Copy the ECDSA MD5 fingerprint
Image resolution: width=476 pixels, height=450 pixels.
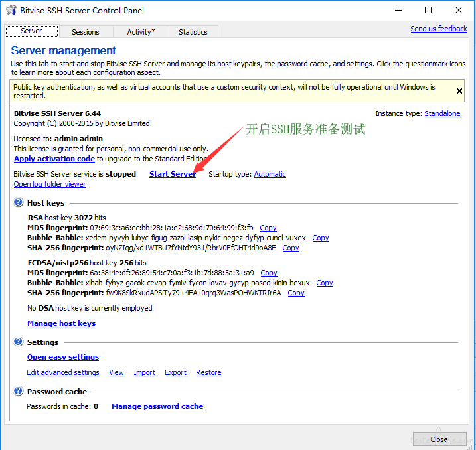[269, 273]
